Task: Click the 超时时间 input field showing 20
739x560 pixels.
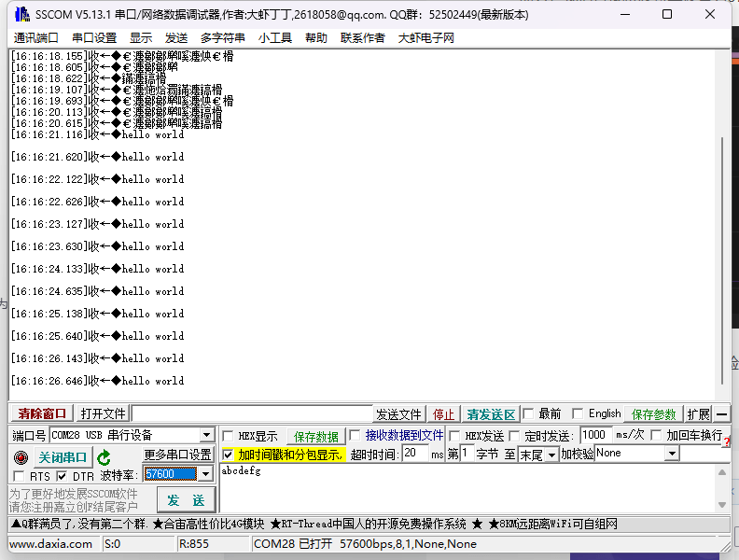Action: 415,454
